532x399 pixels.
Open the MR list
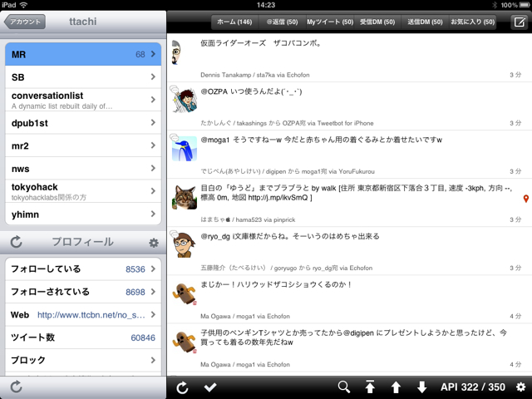pos(83,55)
